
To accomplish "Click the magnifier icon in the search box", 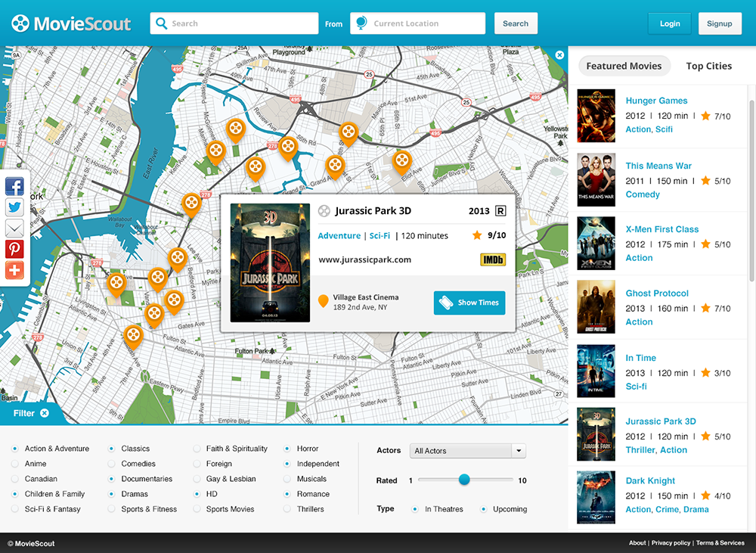I will 162,23.
